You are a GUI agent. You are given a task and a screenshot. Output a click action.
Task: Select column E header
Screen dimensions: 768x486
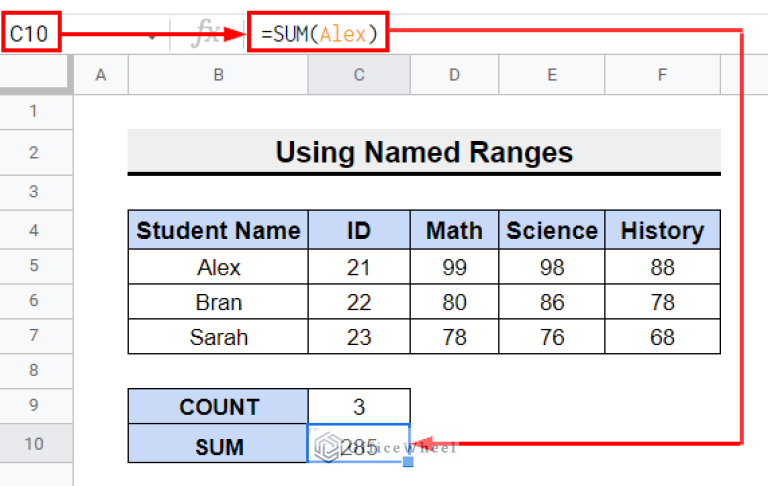(x=552, y=75)
